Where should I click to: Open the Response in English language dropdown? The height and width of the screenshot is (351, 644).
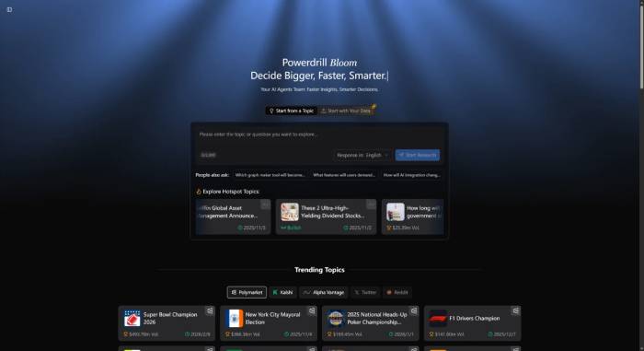[362, 155]
